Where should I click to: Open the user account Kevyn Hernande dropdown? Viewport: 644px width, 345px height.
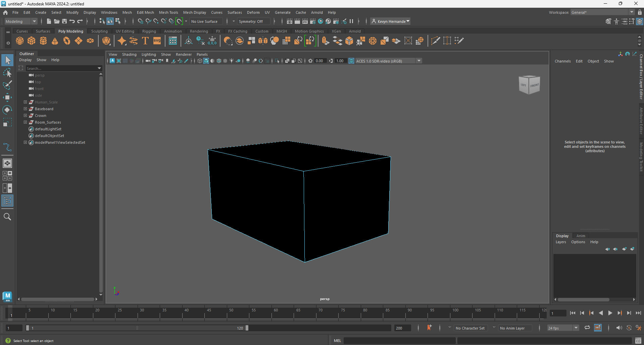390,21
